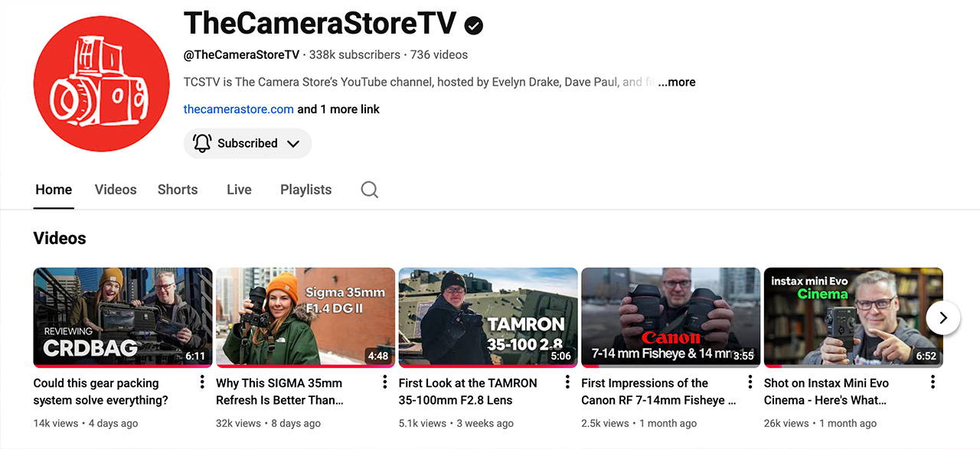
Task: Switch to the Videos tab
Action: point(116,190)
